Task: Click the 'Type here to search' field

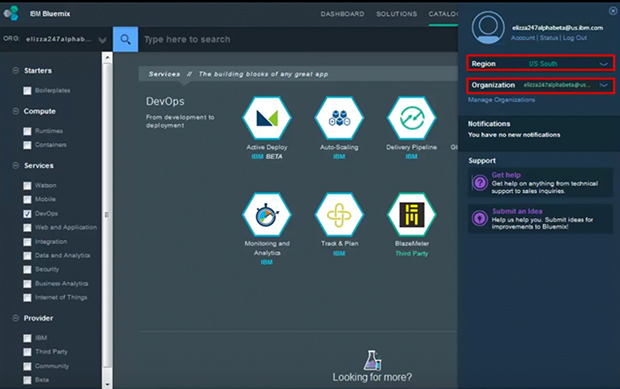Action: pos(298,39)
